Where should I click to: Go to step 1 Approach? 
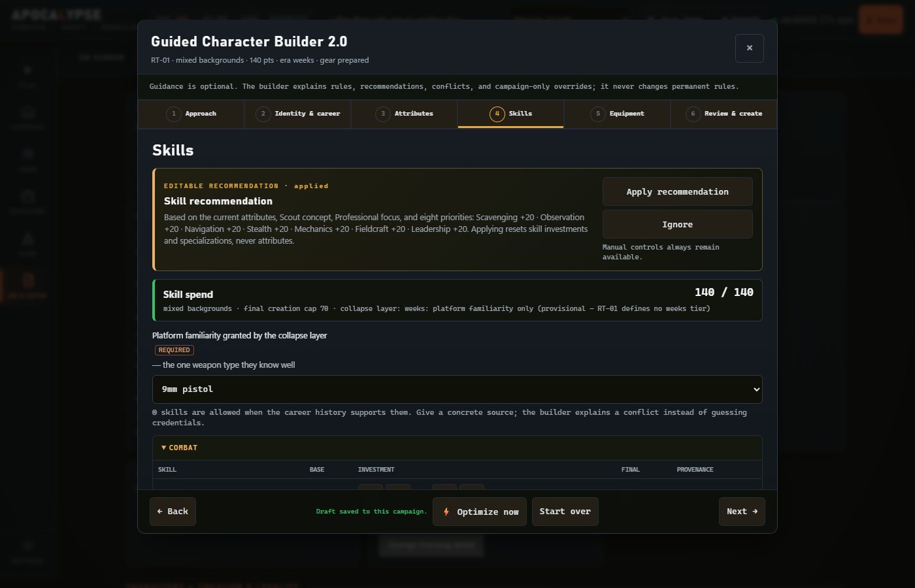(x=191, y=114)
